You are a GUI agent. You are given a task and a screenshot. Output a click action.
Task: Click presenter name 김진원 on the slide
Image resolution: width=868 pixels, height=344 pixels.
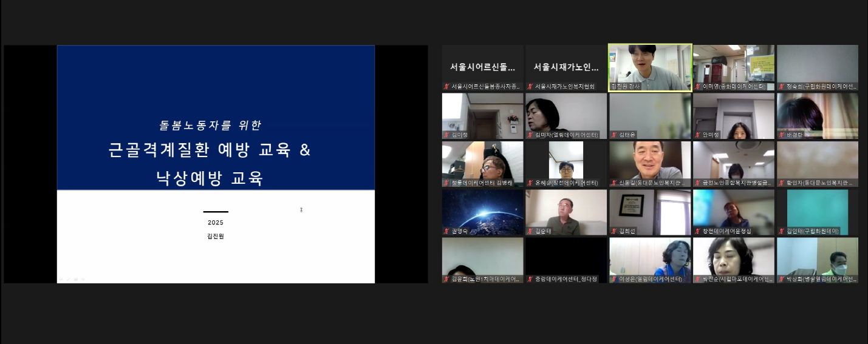[x=216, y=237]
